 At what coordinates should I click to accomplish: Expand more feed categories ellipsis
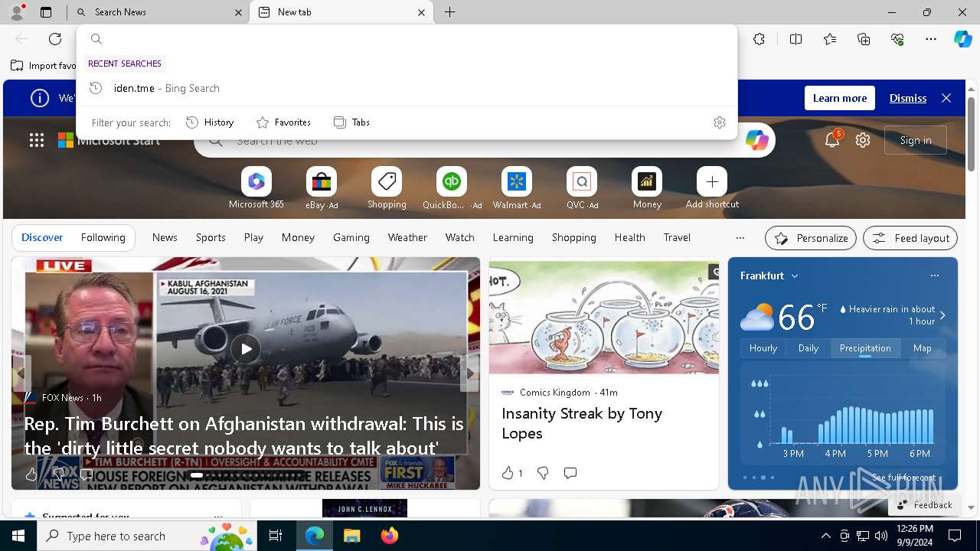pos(740,238)
